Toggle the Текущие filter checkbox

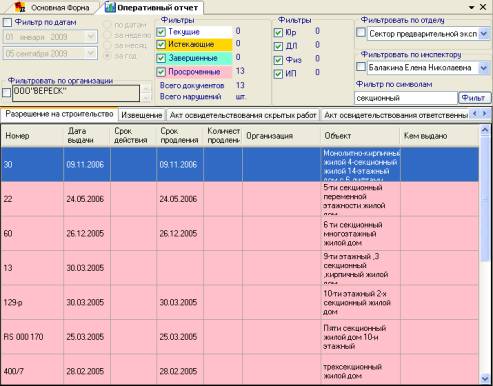161,32
